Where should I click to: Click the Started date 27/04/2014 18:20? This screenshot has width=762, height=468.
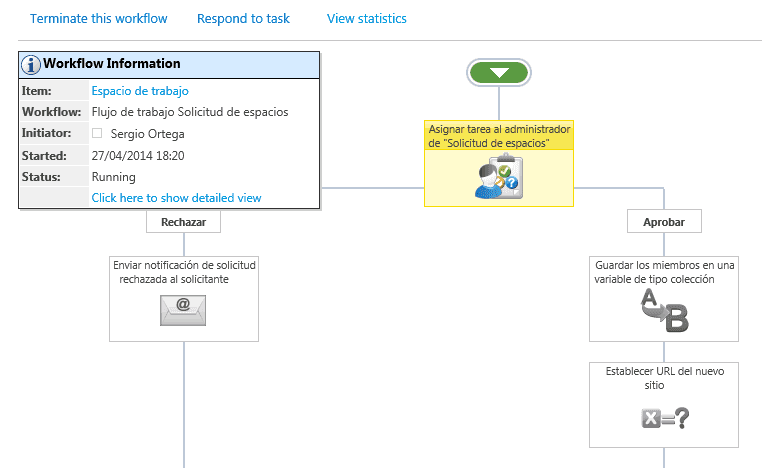[138, 156]
